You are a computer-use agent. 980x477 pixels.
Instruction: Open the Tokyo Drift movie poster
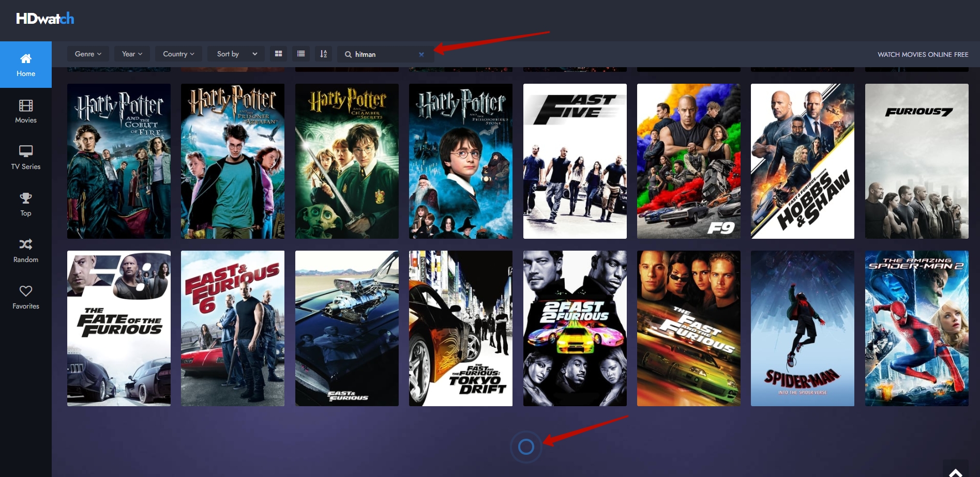(461, 328)
